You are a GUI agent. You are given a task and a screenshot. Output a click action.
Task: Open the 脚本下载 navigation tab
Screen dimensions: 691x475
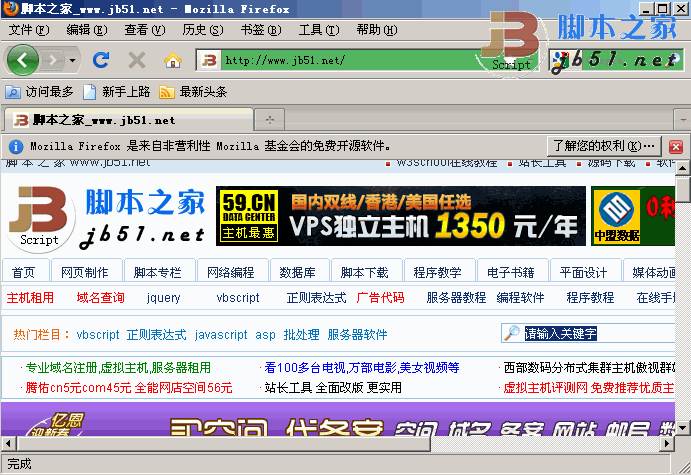click(365, 271)
